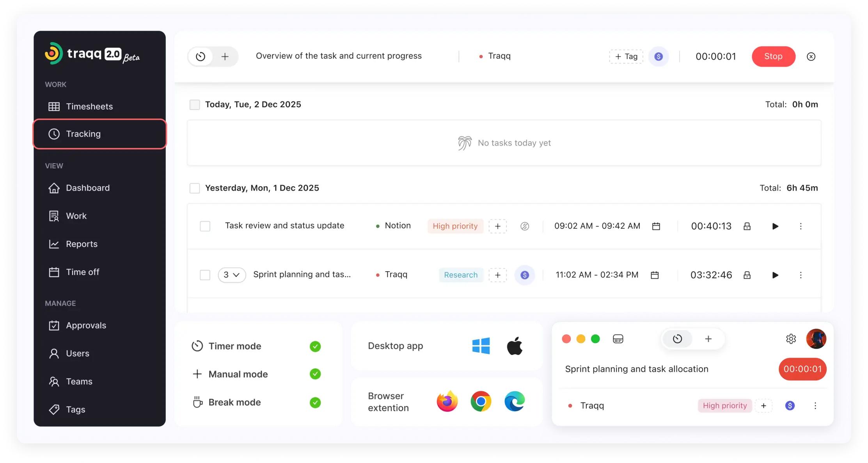
Task: Click the lock icon beside 00:40:13
Action: 747,226
